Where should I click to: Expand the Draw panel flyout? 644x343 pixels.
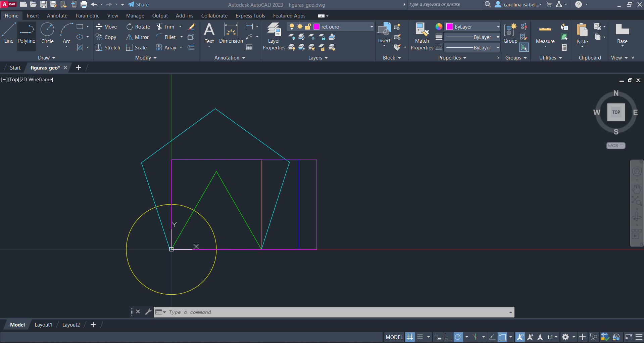46,58
